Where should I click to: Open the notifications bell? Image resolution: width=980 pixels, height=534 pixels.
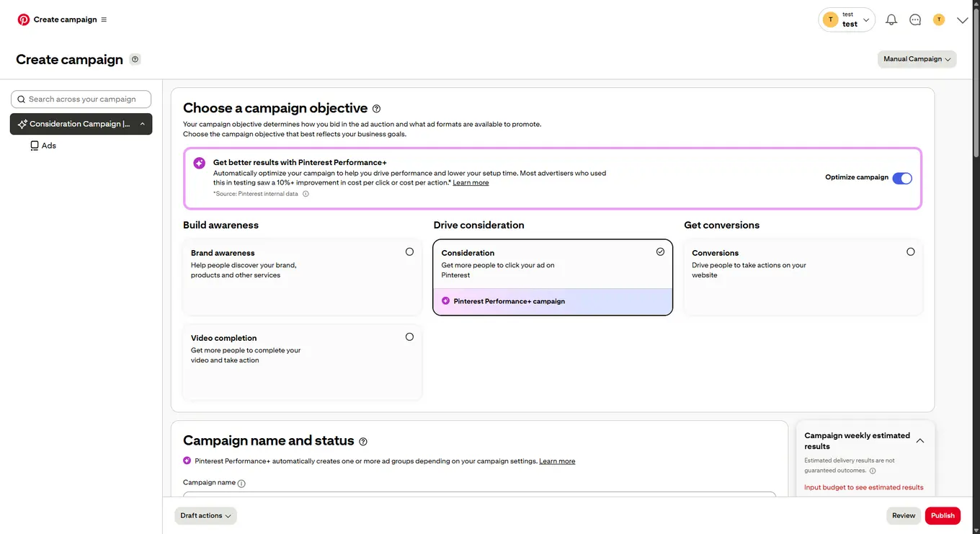point(891,19)
